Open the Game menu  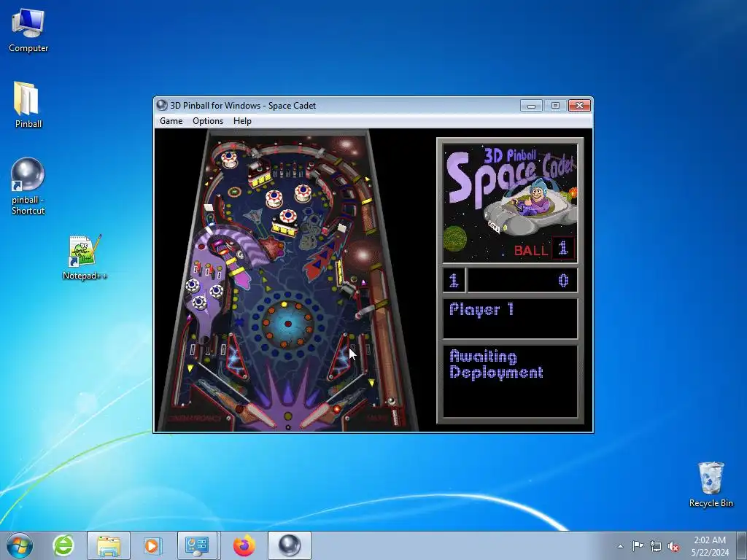coord(171,121)
